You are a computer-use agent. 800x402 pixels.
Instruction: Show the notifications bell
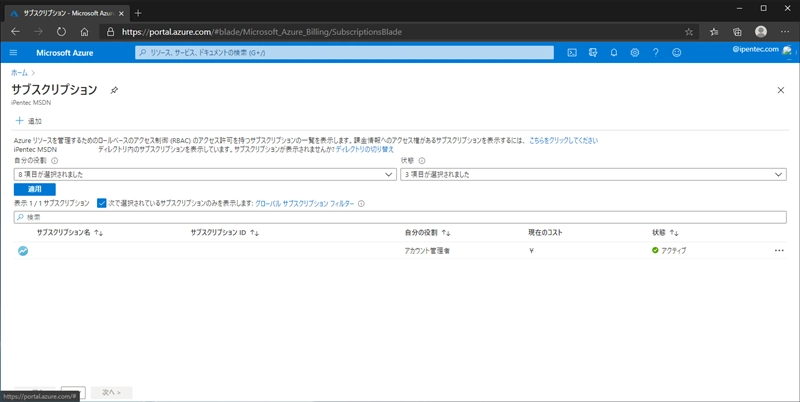pos(614,53)
